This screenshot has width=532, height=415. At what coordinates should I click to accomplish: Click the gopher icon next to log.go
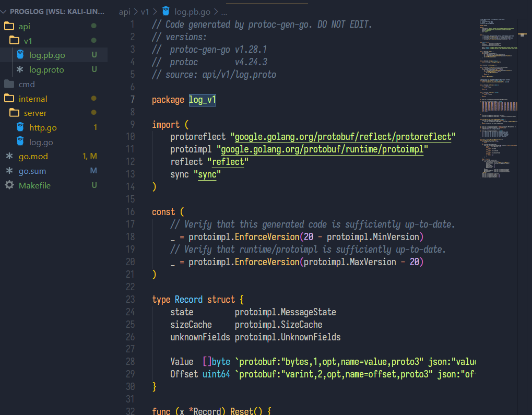click(x=19, y=142)
